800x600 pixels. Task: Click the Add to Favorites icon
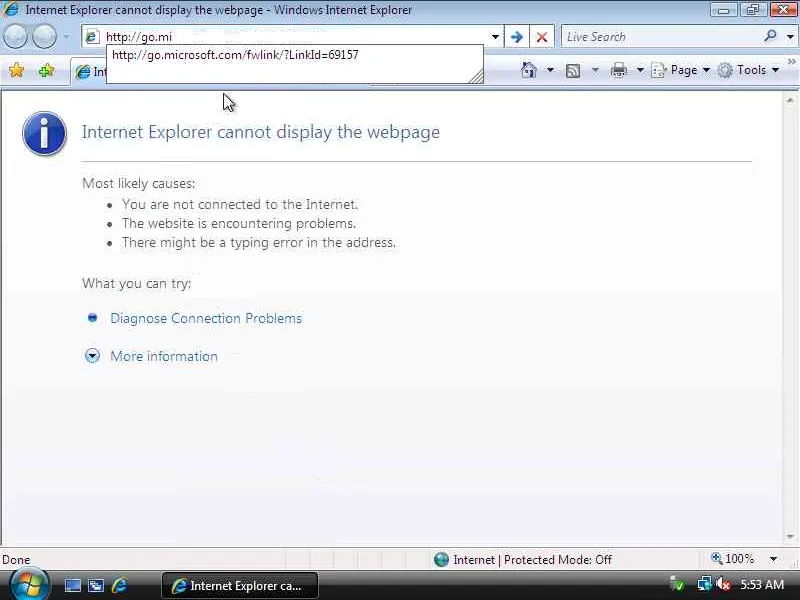(46, 70)
